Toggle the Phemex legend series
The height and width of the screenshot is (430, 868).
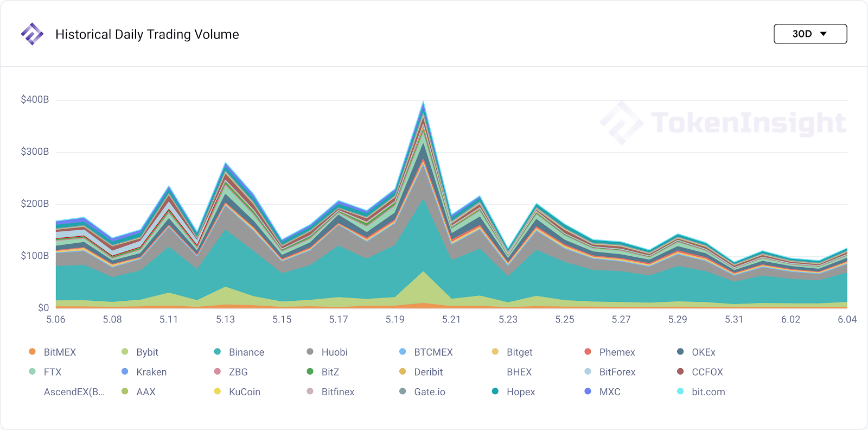(610, 352)
